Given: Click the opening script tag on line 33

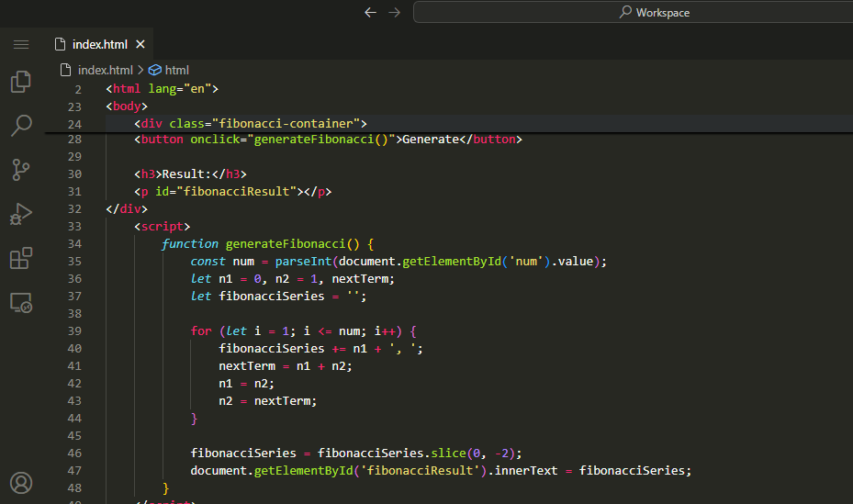Looking at the screenshot, I should [163, 226].
